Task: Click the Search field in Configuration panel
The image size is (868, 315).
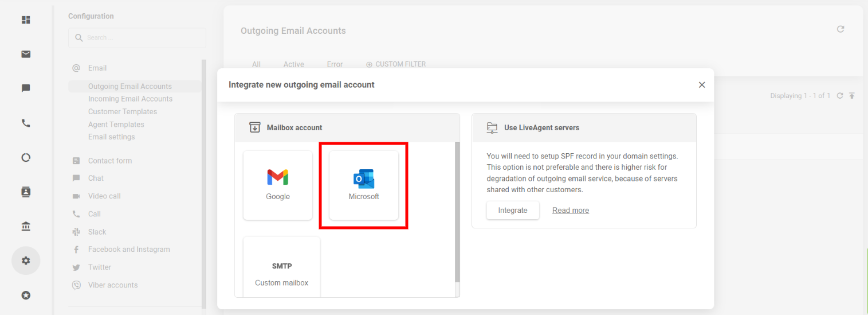Action: [137, 38]
